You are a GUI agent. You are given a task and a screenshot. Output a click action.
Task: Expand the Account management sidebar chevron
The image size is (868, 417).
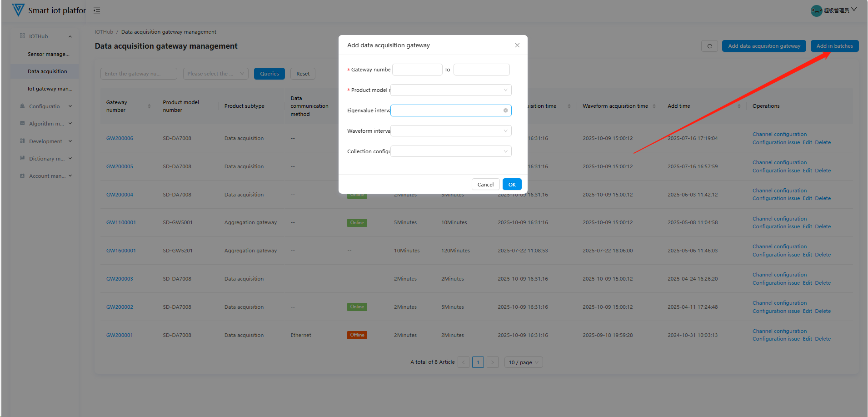(x=70, y=176)
